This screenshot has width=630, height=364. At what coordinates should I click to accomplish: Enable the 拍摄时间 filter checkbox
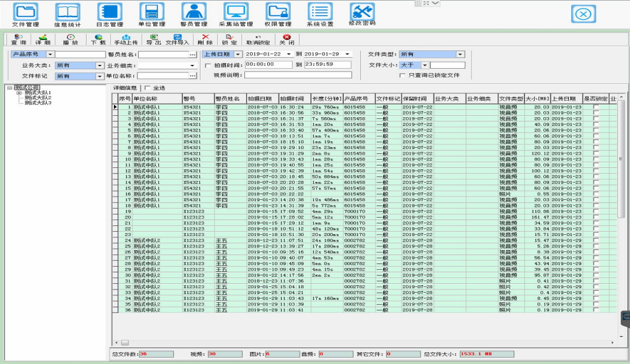pyautogui.click(x=207, y=65)
